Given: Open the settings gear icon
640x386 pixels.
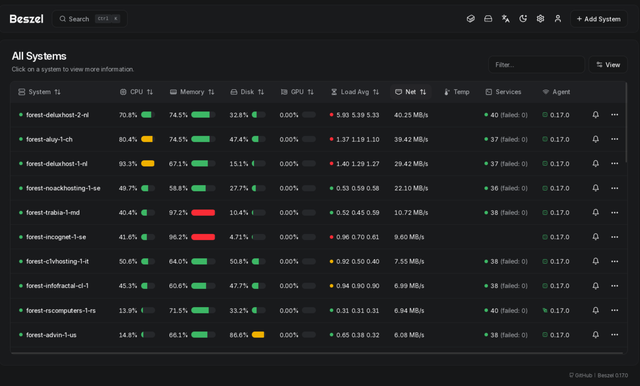Looking at the screenshot, I should click(x=540, y=19).
